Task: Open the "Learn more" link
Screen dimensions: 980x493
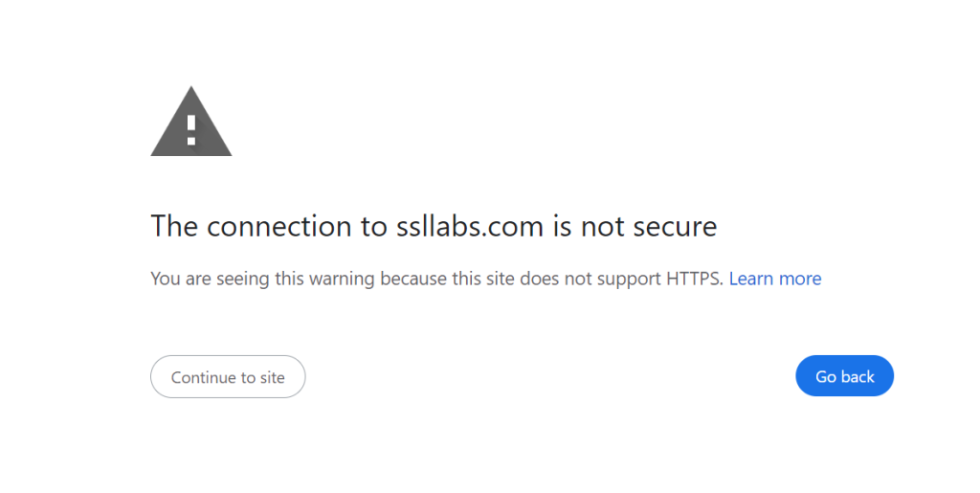Action: [x=774, y=279]
